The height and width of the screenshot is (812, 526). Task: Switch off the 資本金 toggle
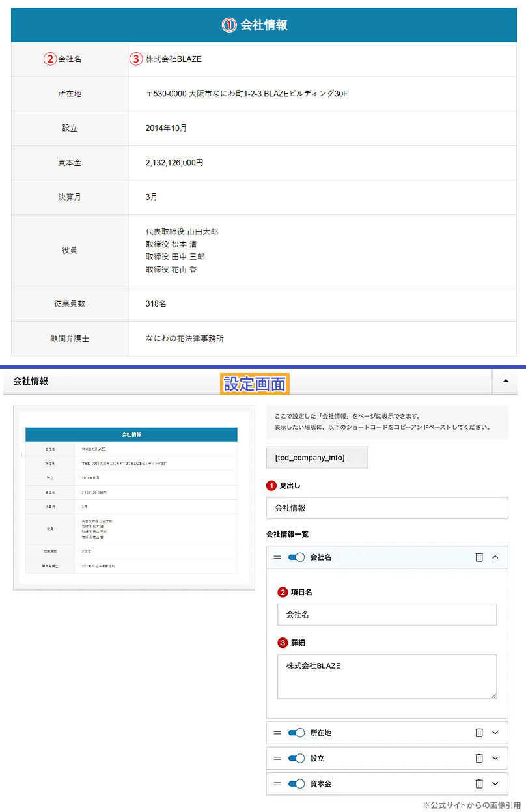(296, 784)
